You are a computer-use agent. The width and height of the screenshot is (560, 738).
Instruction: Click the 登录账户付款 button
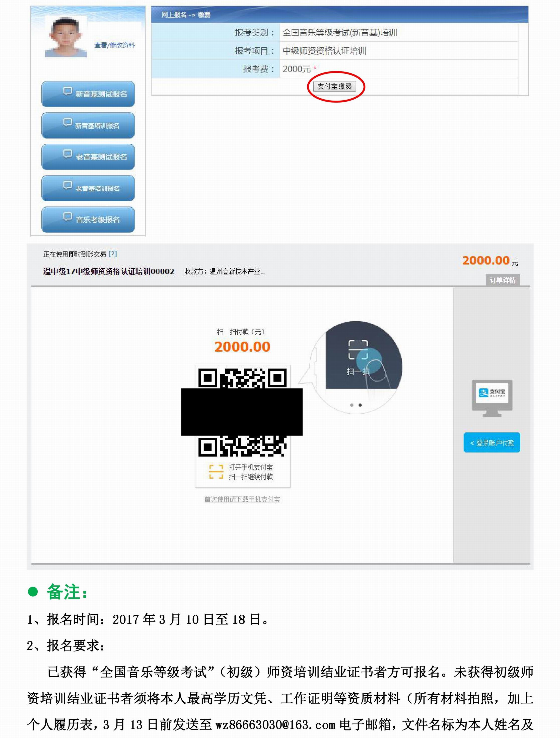(492, 443)
